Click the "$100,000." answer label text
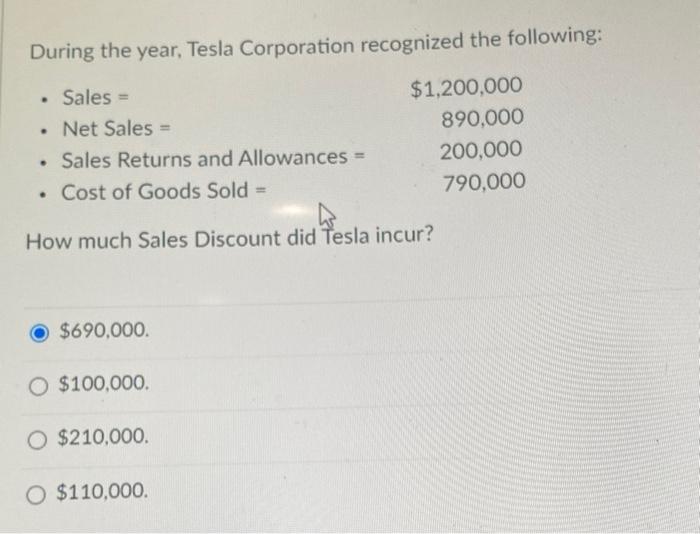The width and height of the screenshot is (700, 534). point(105,383)
